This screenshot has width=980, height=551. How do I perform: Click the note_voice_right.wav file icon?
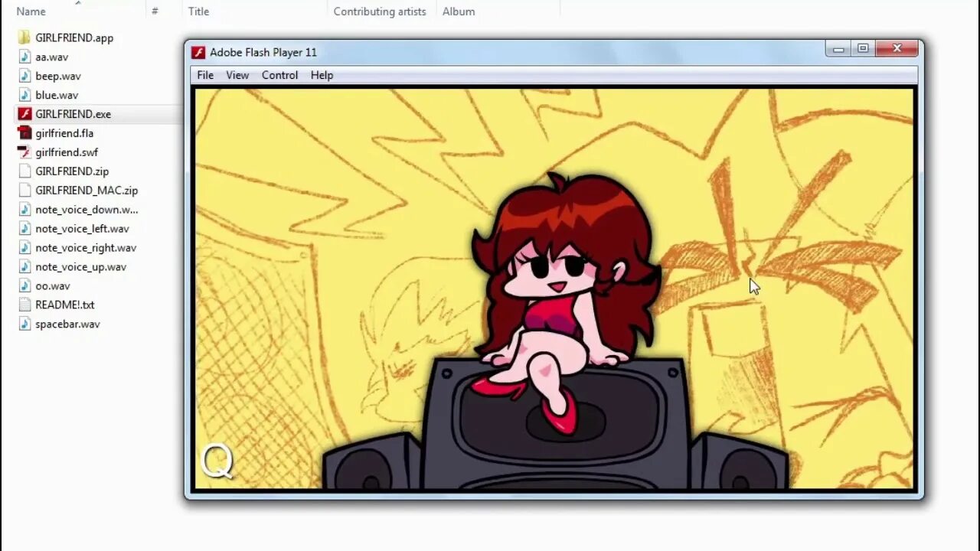[x=24, y=248]
